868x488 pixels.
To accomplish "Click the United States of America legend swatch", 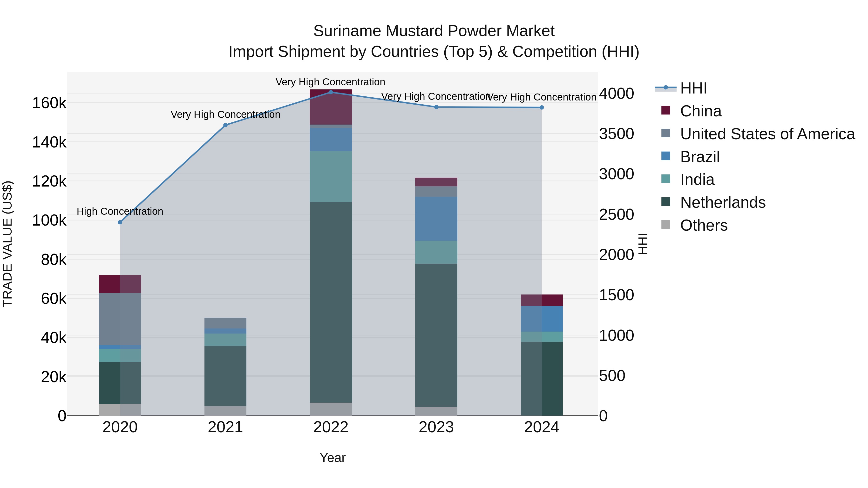I will tap(666, 133).
